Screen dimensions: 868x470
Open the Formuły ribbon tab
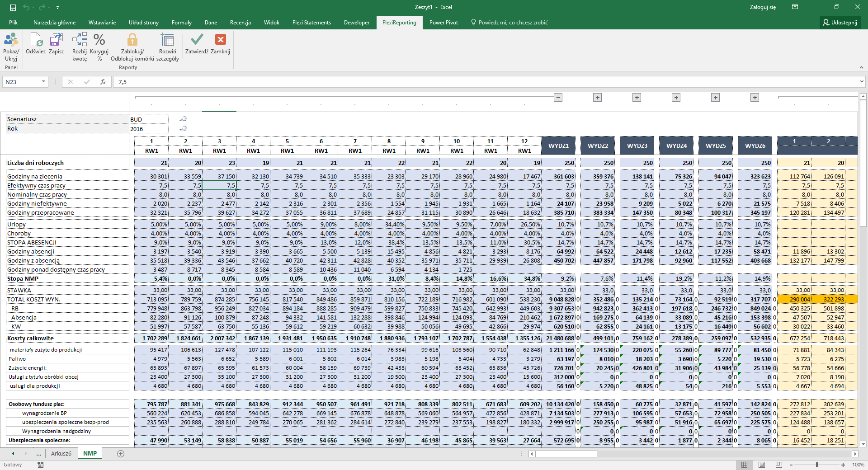point(181,23)
